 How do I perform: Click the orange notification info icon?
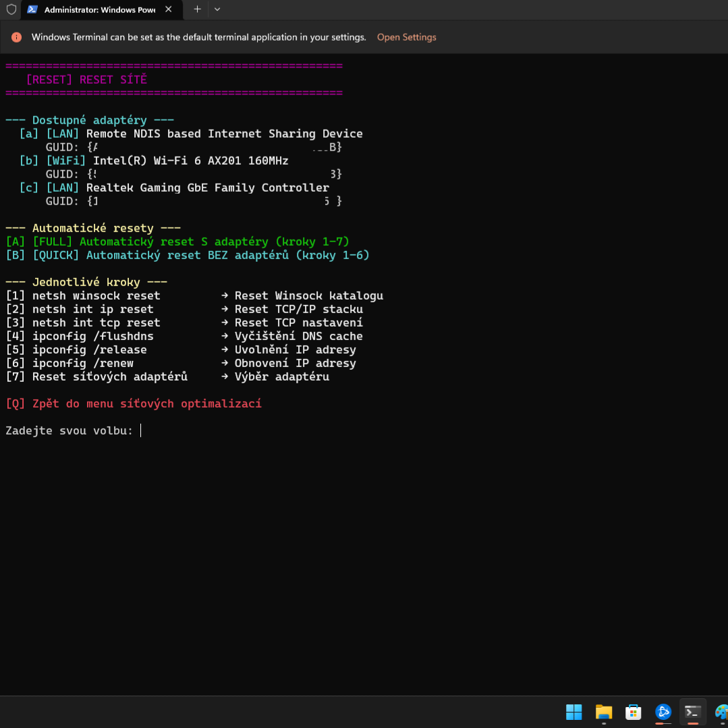[x=16, y=37]
